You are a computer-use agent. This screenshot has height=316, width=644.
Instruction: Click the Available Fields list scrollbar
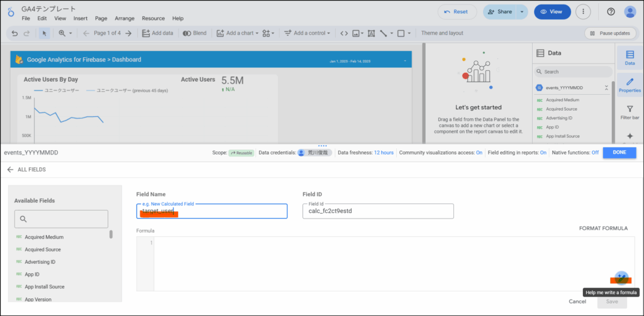coord(111,234)
